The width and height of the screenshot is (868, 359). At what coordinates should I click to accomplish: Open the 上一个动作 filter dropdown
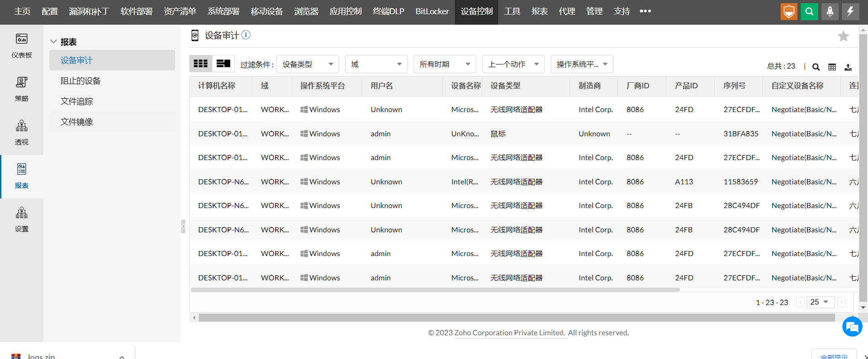[x=513, y=64]
